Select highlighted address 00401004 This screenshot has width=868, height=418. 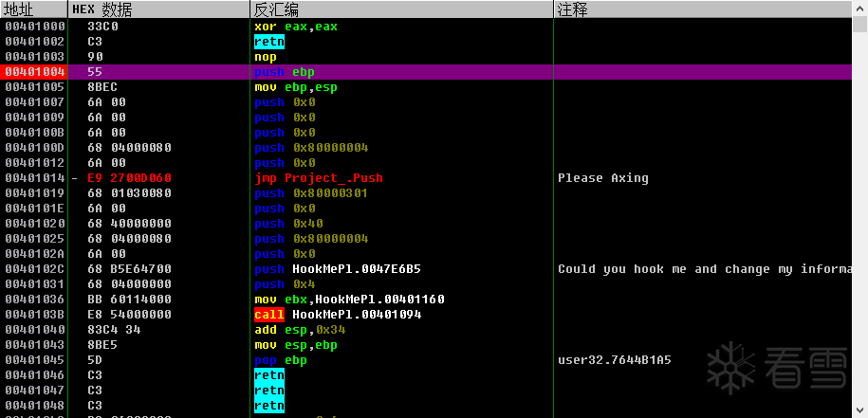click(x=34, y=72)
